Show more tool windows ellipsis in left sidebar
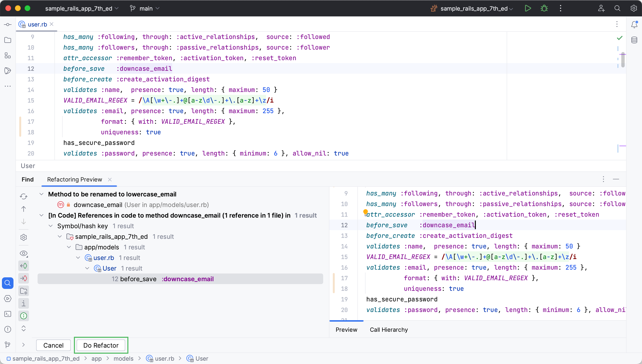The height and width of the screenshot is (364, 642). pos(8,86)
